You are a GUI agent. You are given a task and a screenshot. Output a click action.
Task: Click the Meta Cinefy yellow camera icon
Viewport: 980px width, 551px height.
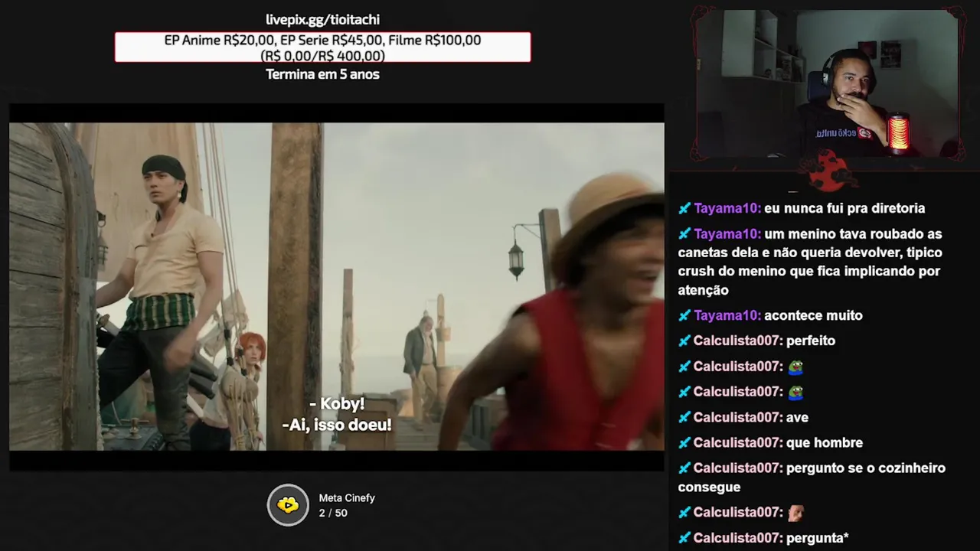tap(288, 505)
